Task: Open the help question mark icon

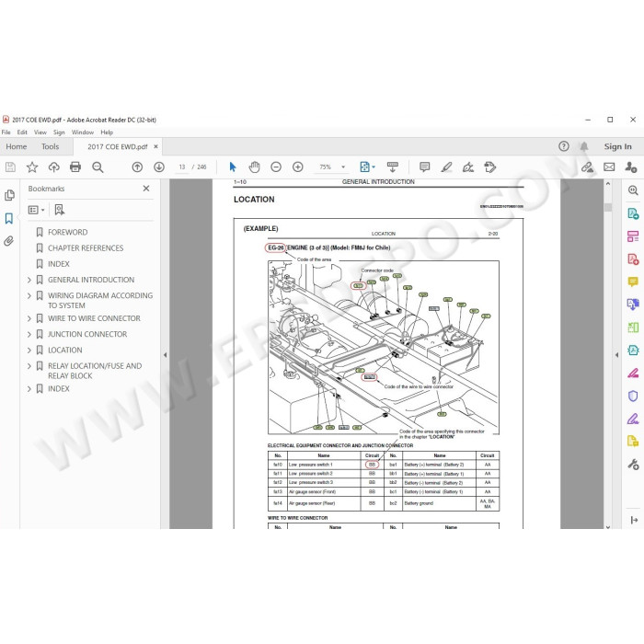Action: (564, 146)
